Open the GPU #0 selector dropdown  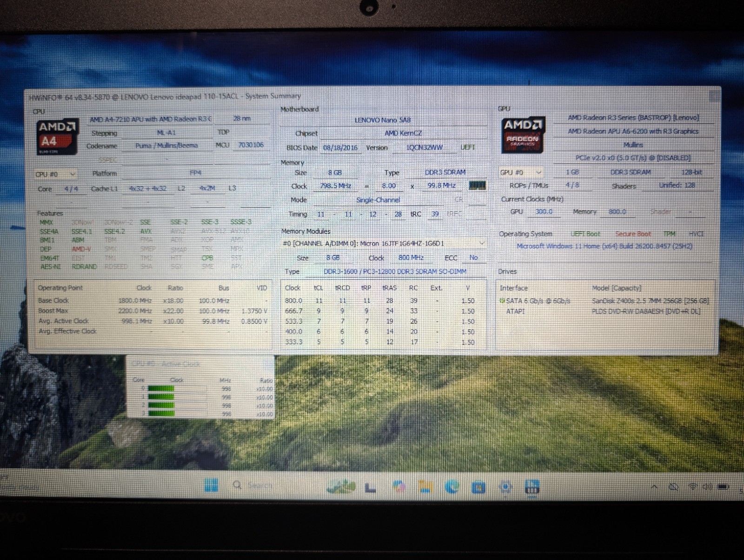521,172
